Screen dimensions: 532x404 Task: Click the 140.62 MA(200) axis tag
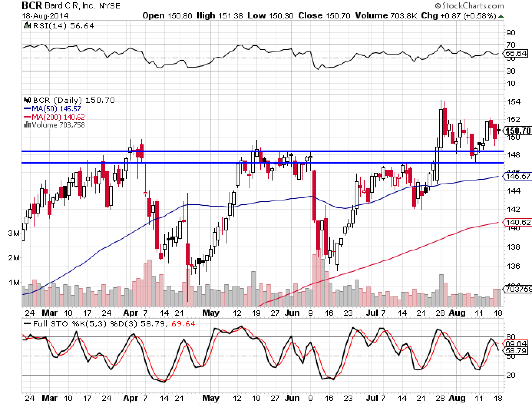pos(518,222)
